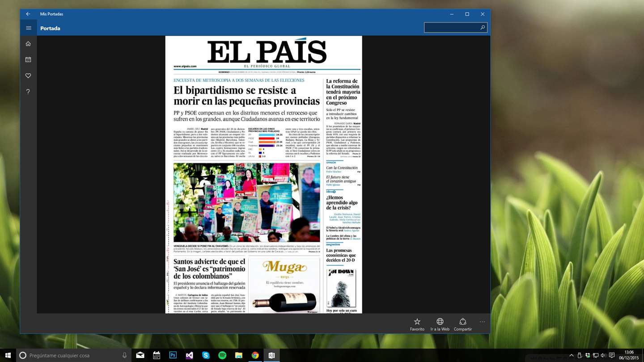644x362 pixels.
Task: Open the Windows Start menu
Action: (8, 355)
